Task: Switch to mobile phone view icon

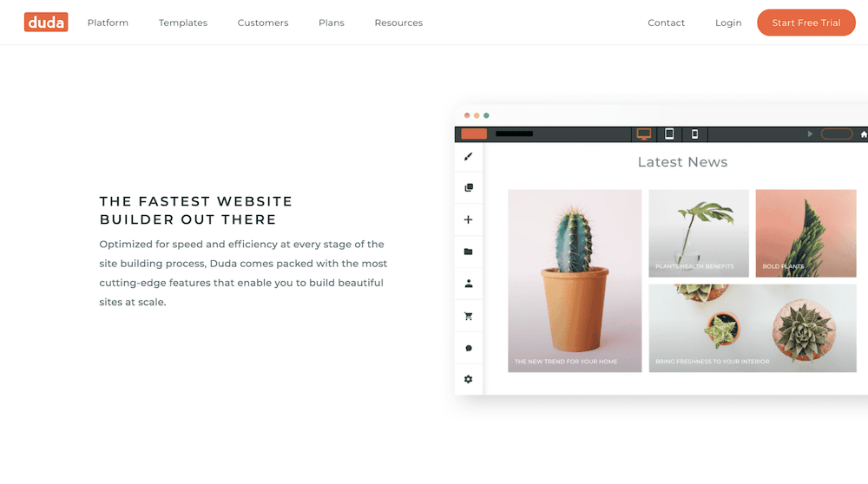Action: click(x=694, y=134)
